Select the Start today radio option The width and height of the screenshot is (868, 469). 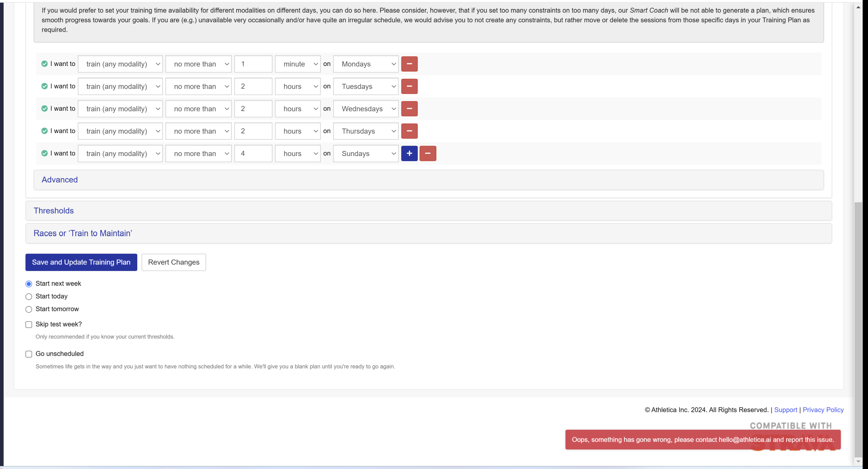coord(29,297)
